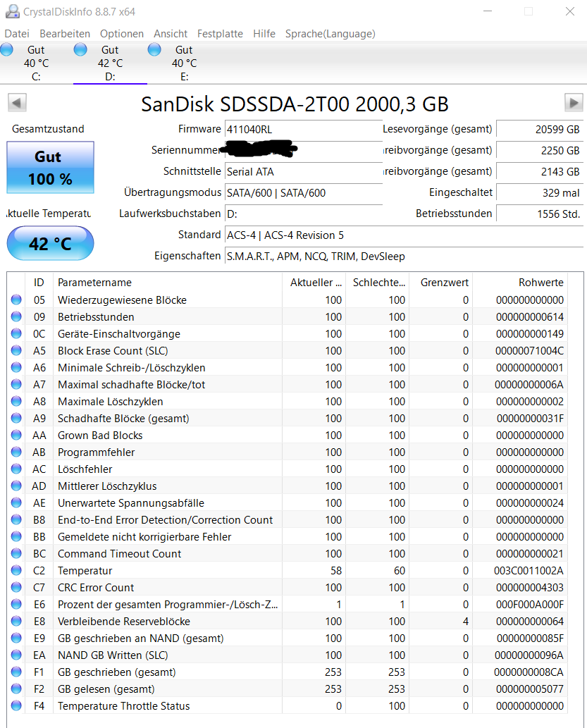Screen dimensions: 587x728
Task: Open the Festplatte menu
Action: (220, 33)
